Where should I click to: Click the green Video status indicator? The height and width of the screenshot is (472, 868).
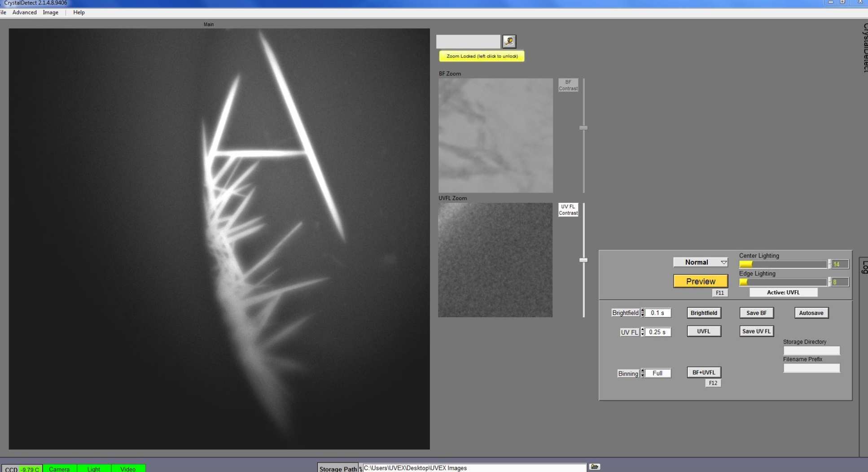pos(128,469)
